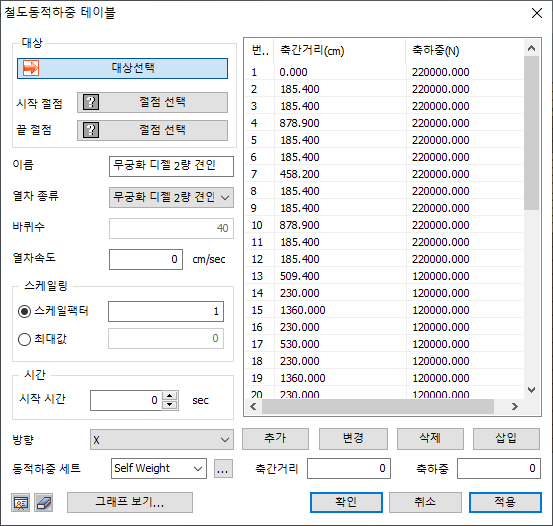This screenshot has width=553, height=526.
Task: Click the 끝 절점 절점 선택 button
Action: (x=152, y=130)
